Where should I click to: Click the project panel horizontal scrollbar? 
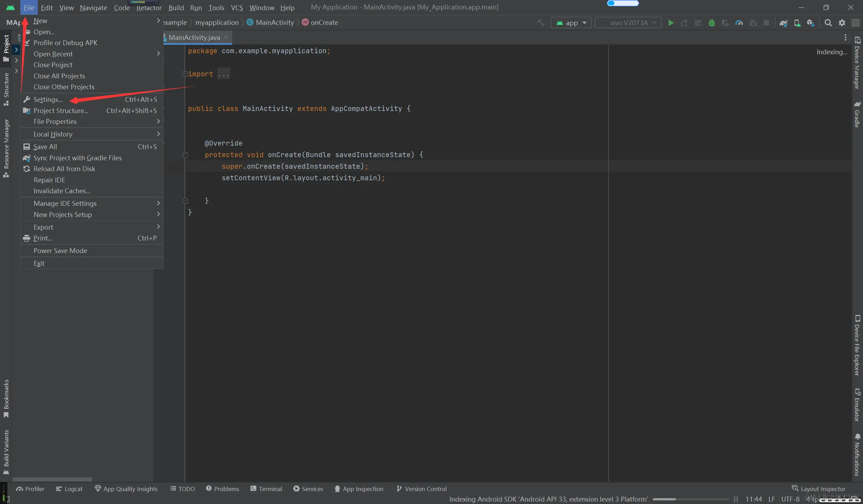point(52,479)
